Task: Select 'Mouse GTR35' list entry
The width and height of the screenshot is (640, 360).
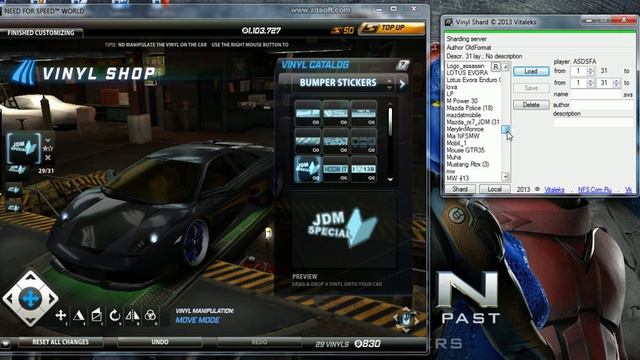Action: tap(465, 150)
